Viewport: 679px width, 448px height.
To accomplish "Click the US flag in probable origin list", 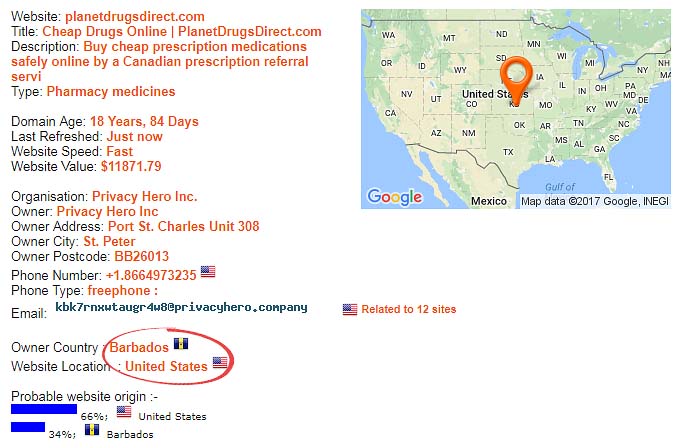I will (124, 412).
